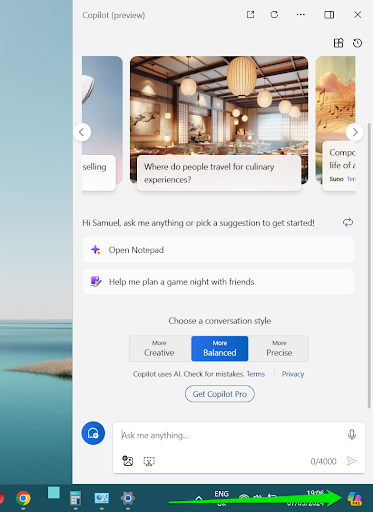
Task: Select More Creative conversation style
Action: pos(160,349)
